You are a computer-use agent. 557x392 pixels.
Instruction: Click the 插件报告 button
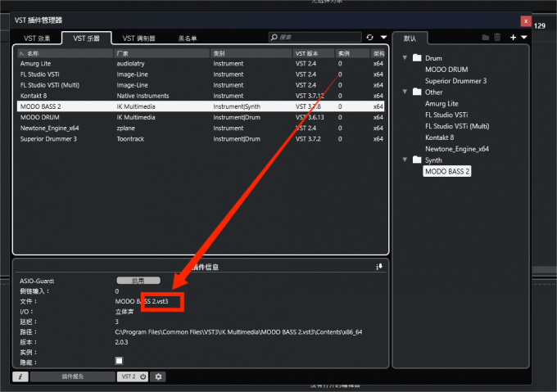point(73,376)
